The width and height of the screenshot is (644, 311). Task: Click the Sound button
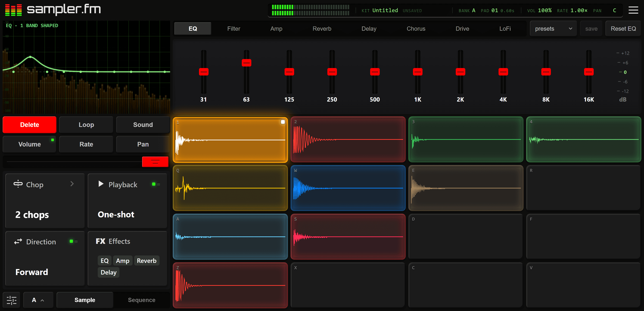pos(143,125)
